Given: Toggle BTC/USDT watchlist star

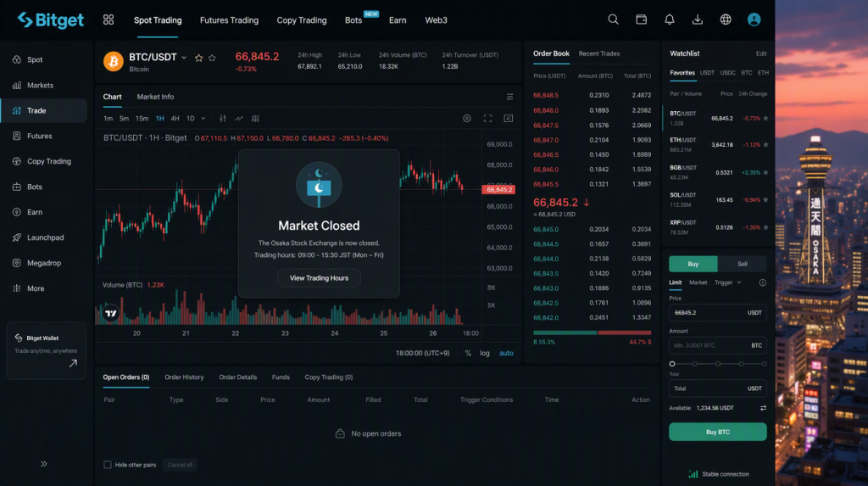Looking at the screenshot, I should click(765, 118).
